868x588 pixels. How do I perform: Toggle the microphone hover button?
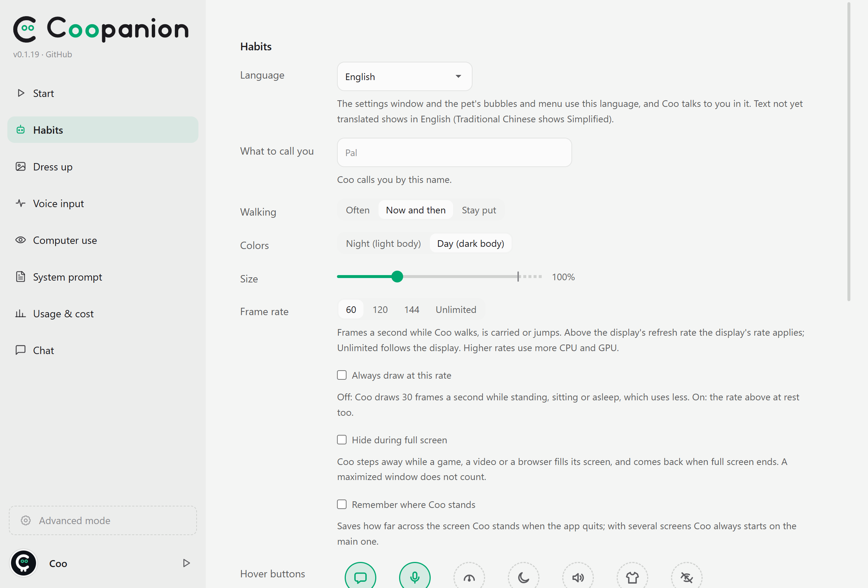(415, 577)
